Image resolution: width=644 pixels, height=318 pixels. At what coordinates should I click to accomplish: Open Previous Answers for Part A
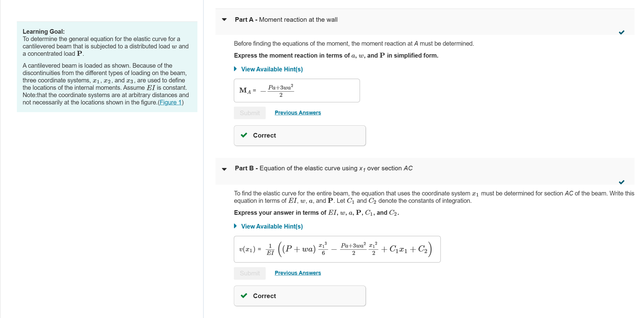[x=298, y=112]
